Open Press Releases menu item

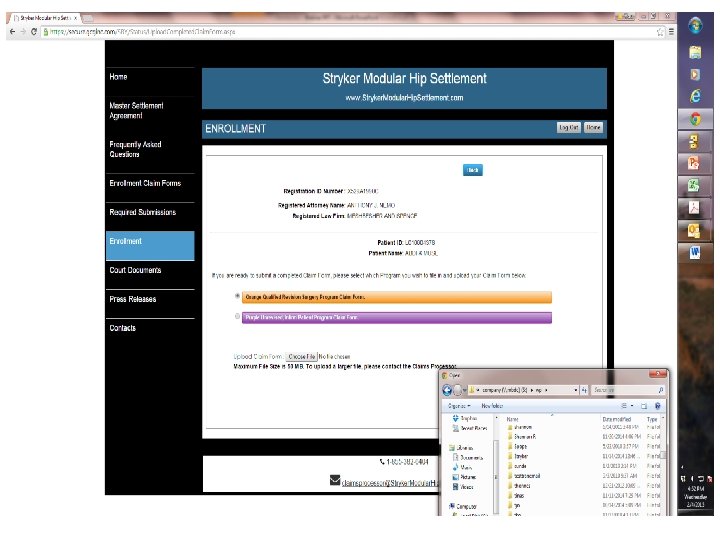click(x=133, y=299)
